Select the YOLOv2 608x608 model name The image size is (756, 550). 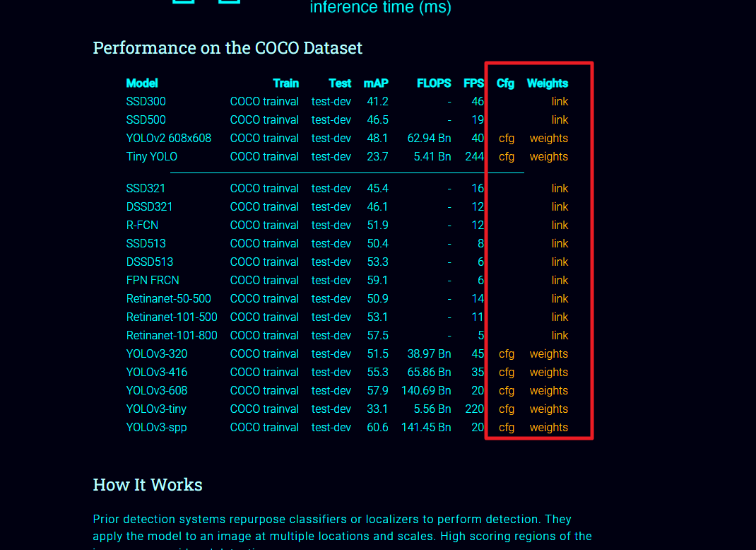click(169, 139)
